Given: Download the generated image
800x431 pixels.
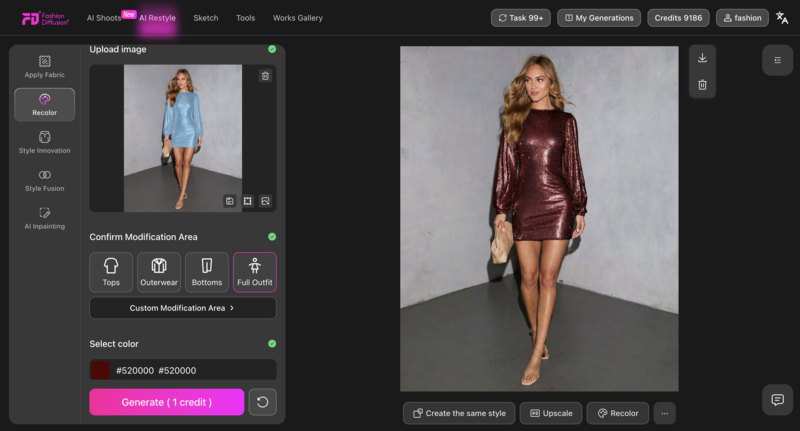Looking at the screenshot, I should click(703, 58).
